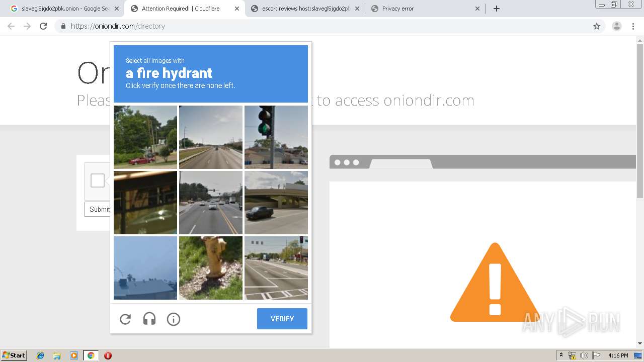Click the VERIFY button
Screen dimensions: 644x362
pyautogui.click(x=282, y=319)
